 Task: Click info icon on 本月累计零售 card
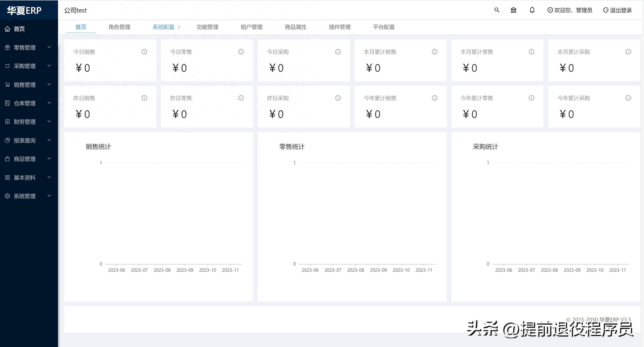click(531, 52)
